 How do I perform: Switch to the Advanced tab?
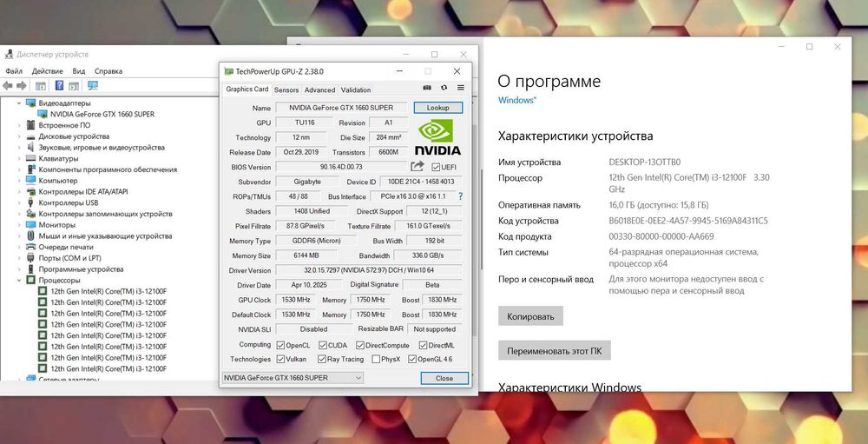tap(320, 89)
